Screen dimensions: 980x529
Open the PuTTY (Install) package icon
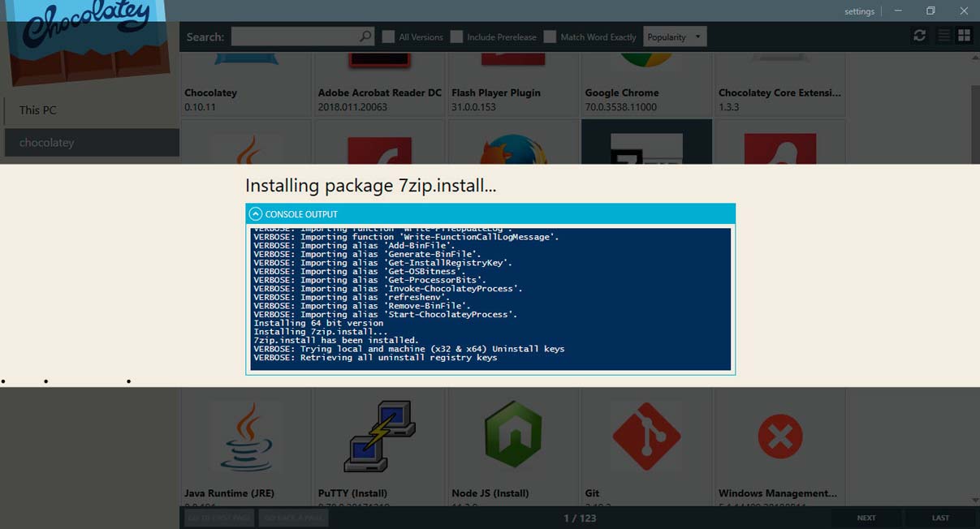379,436
